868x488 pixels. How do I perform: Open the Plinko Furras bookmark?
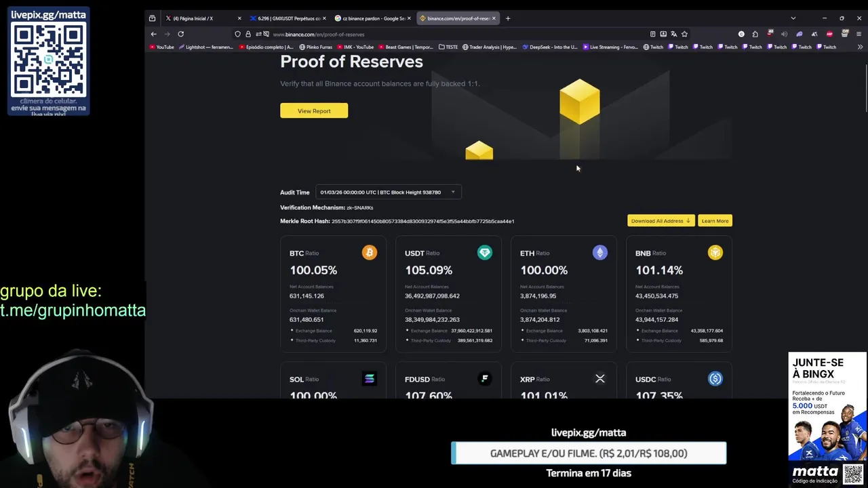tap(315, 47)
